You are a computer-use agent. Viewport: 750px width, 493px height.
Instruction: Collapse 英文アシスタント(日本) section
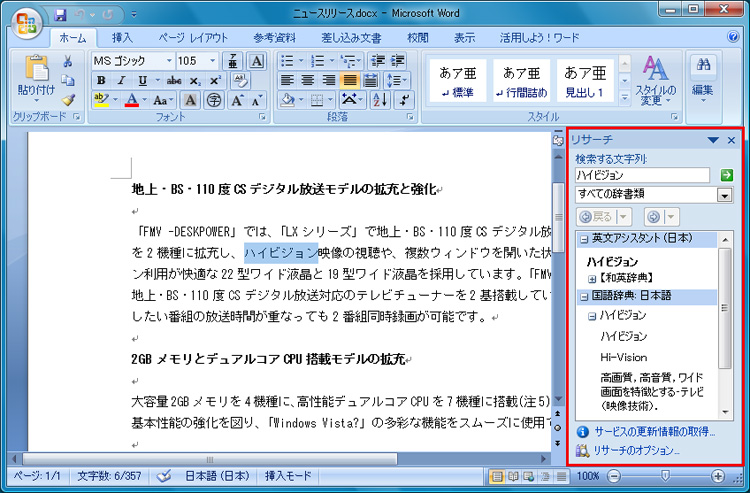click(x=584, y=239)
